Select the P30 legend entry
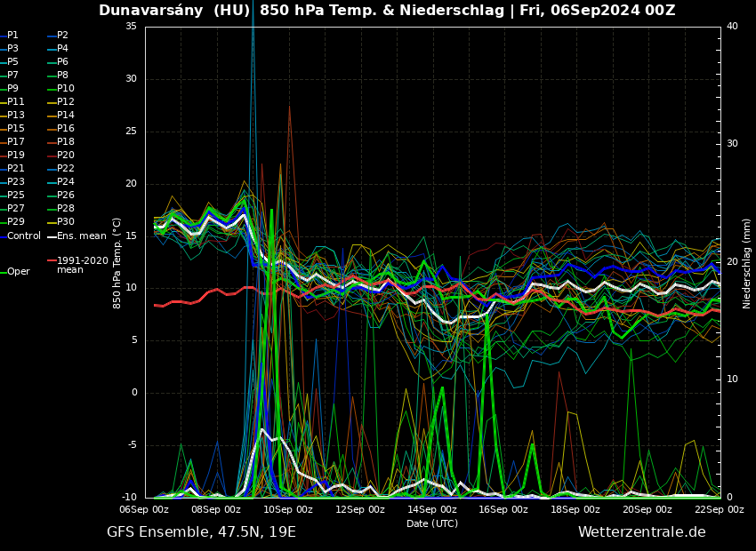Viewport: 756px width, 551px height. click(x=66, y=222)
